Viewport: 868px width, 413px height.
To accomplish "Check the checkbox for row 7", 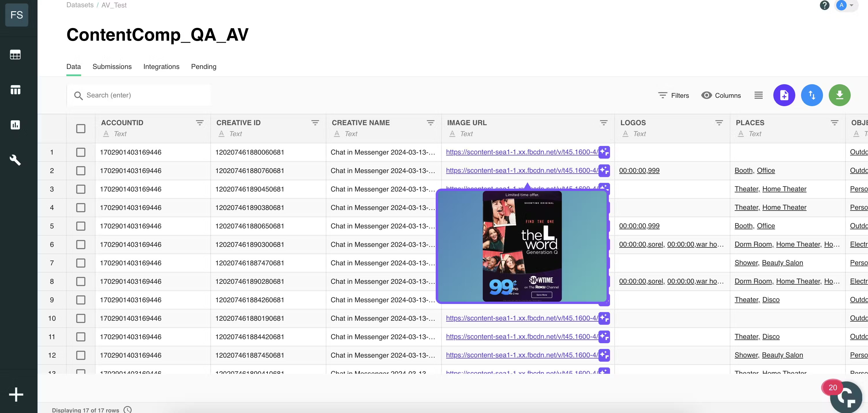I will pos(81,263).
